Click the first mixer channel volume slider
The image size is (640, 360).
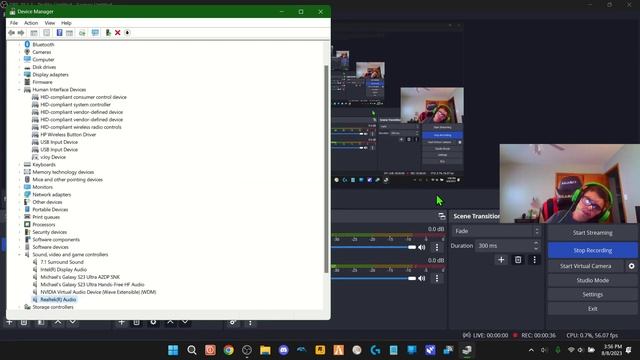click(x=374, y=247)
